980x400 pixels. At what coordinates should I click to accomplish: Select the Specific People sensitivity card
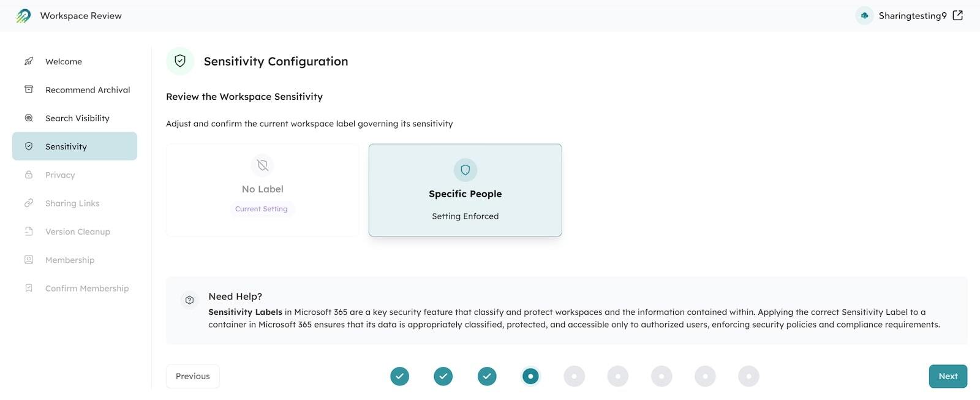pos(466,190)
